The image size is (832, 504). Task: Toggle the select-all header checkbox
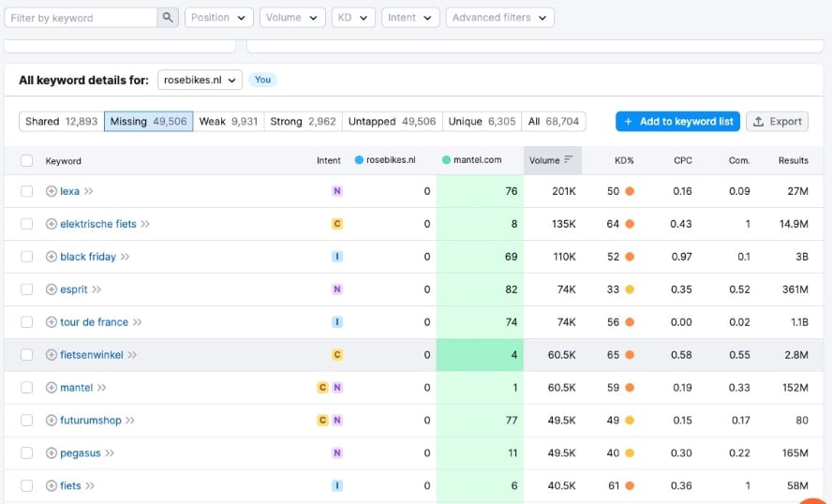26,161
